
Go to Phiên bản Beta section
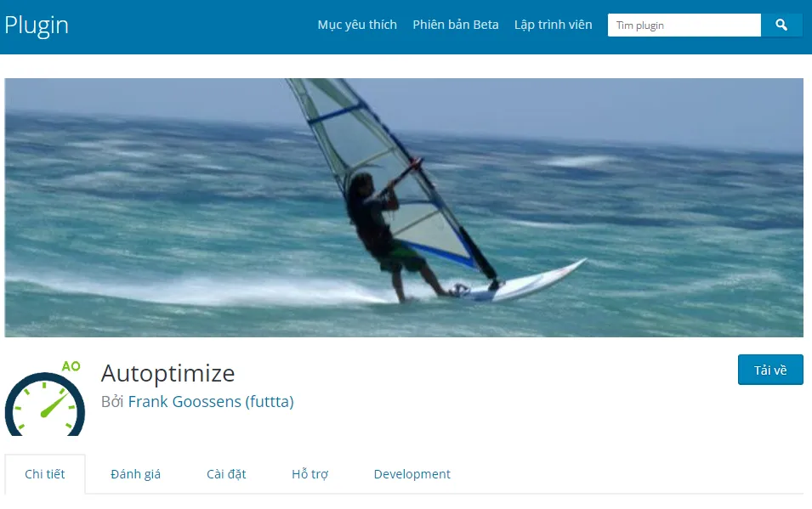click(x=456, y=25)
